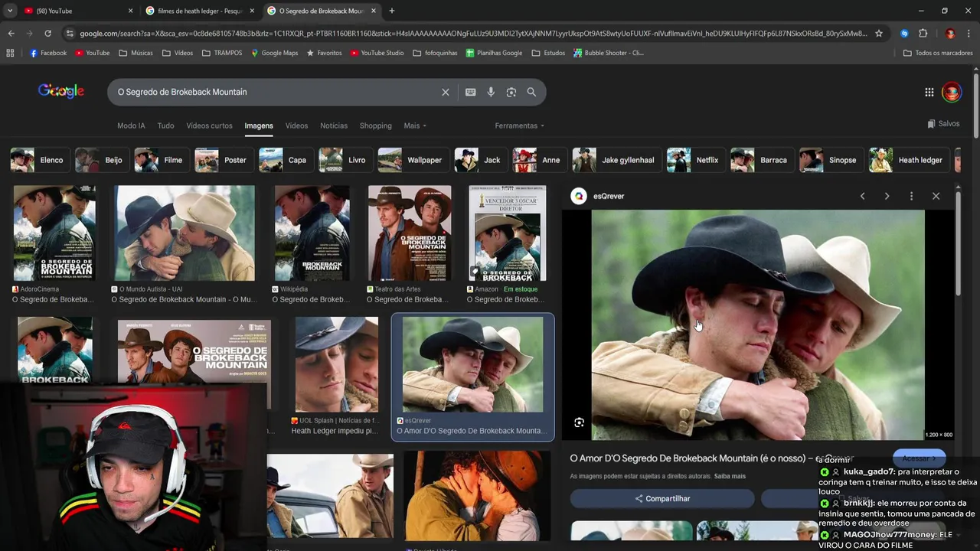
Task: Open the Chrome profile avatar in toolbar
Action: 950,34
